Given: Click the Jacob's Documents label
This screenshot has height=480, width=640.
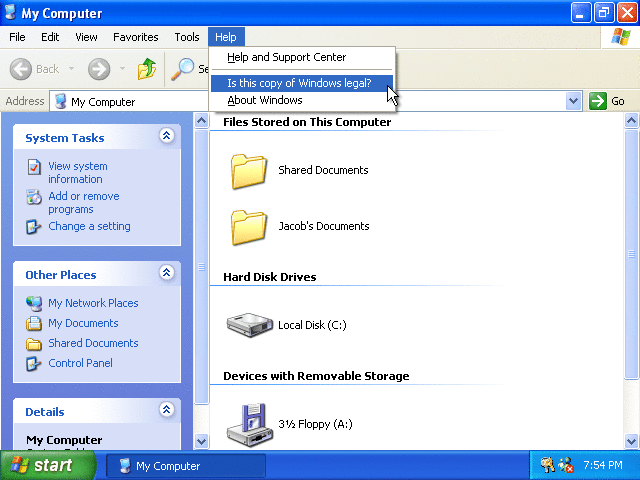Looking at the screenshot, I should (324, 226).
